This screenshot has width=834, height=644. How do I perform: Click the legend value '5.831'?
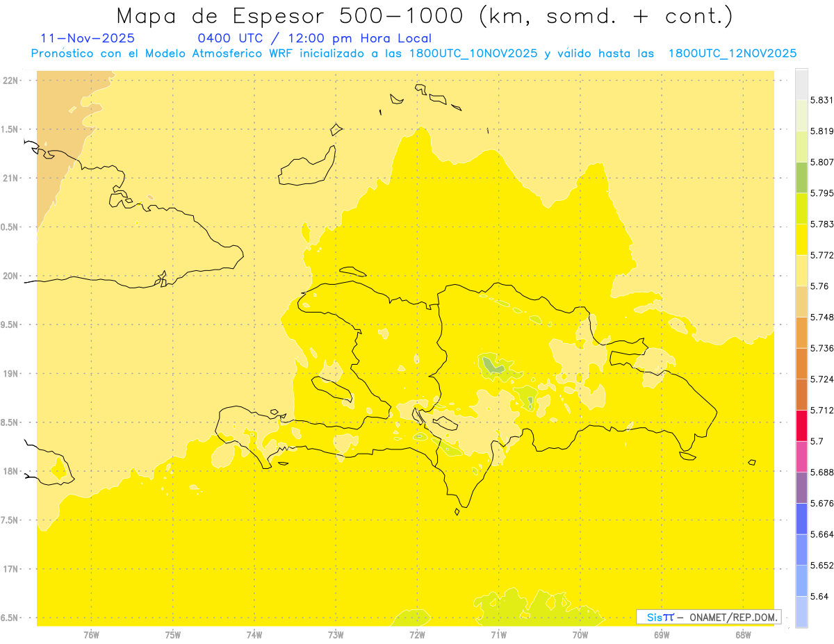(x=822, y=100)
